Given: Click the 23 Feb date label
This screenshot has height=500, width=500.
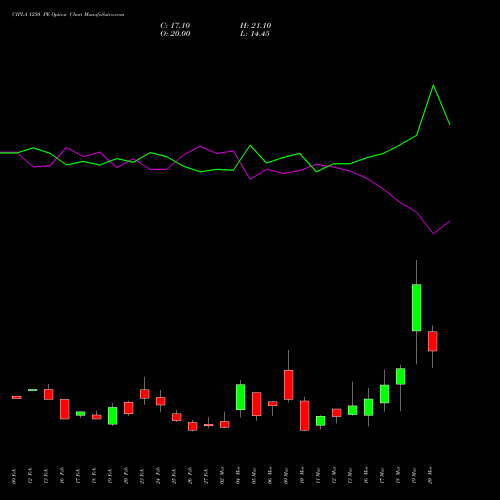Looking at the screenshot, I should click(142, 476).
